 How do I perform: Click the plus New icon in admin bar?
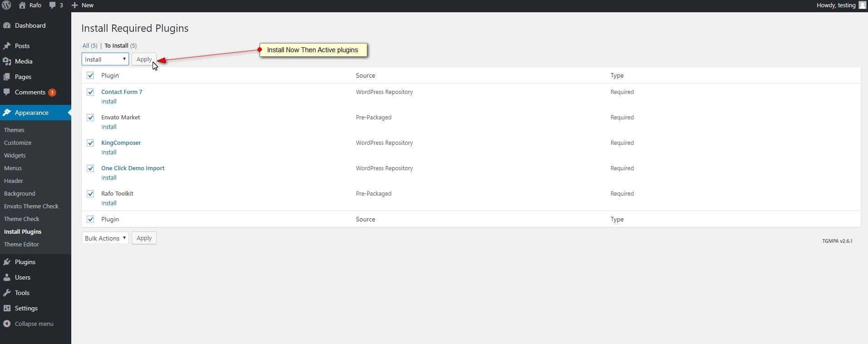pos(75,5)
